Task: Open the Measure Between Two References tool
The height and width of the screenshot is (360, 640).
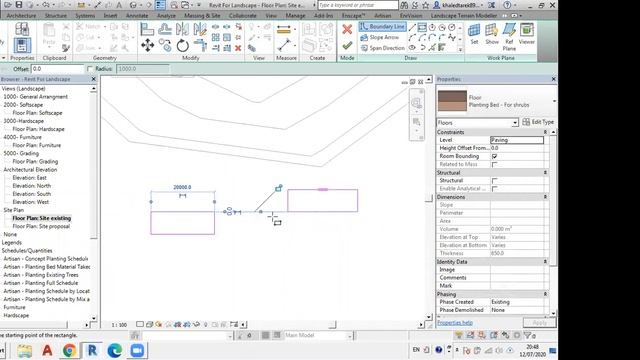Action: click(x=284, y=29)
